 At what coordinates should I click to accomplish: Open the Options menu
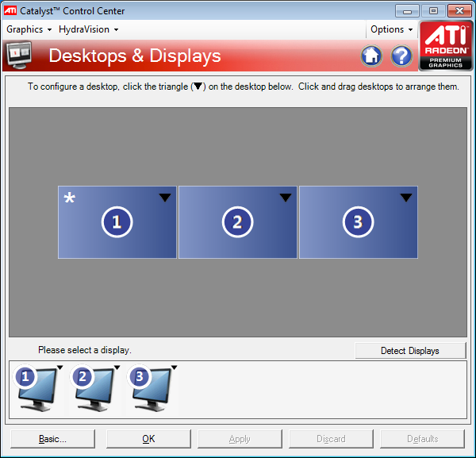(391, 29)
